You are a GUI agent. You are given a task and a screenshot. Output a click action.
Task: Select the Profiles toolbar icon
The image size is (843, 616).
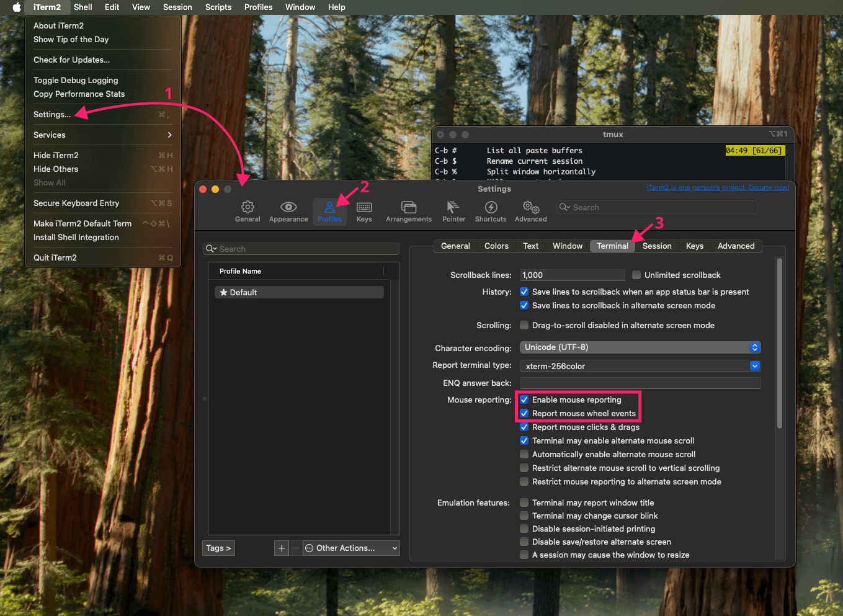point(329,211)
